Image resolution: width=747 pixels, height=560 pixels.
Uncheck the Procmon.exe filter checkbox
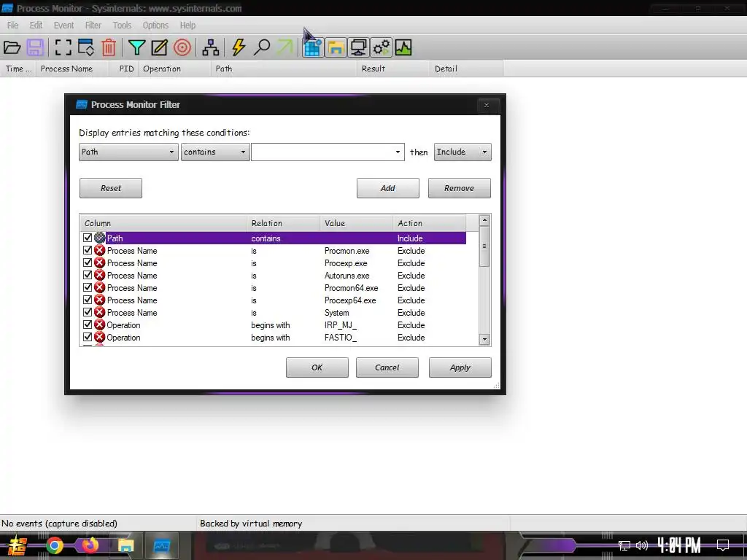click(88, 250)
